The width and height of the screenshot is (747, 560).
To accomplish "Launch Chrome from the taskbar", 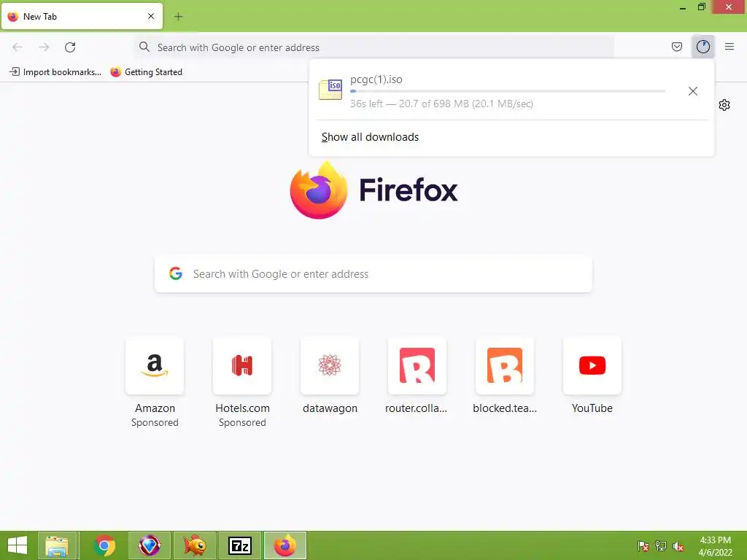I will click(104, 545).
